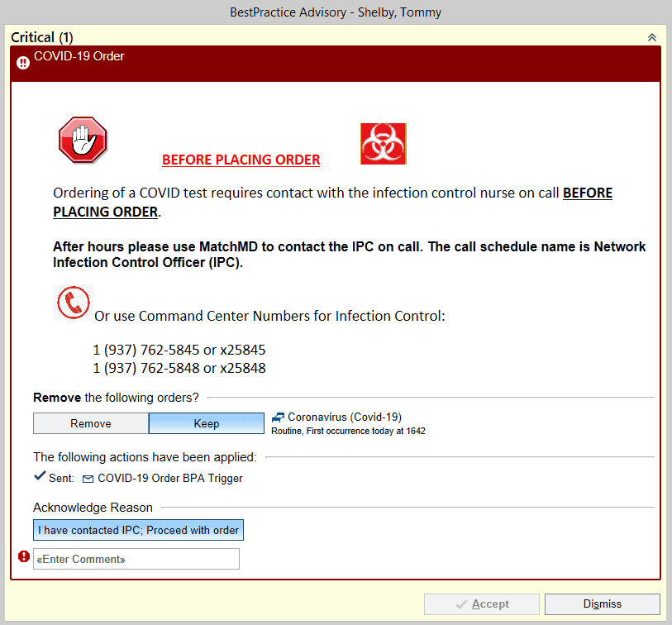Click the biohazard symbol icon

tap(382, 143)
